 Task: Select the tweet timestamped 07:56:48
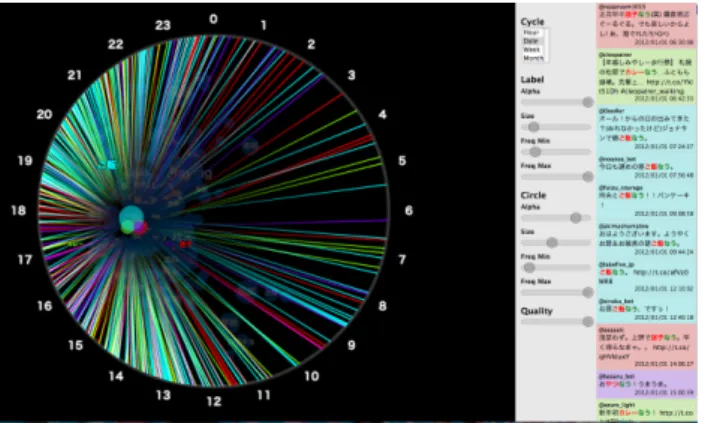pos(646,167)
